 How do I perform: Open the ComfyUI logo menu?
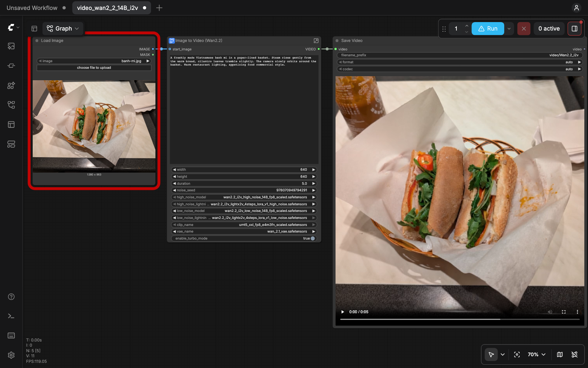[13, 28]
